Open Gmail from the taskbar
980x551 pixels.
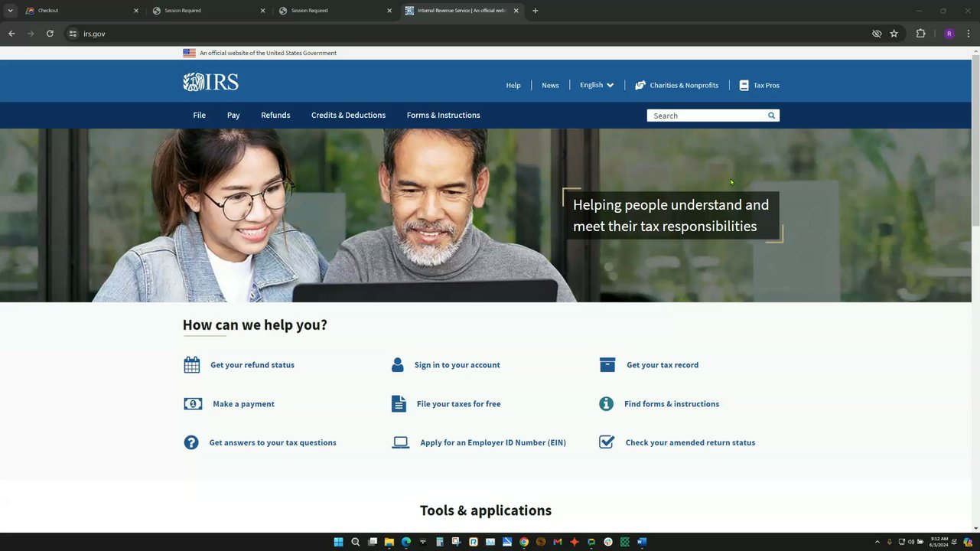(x=557, y=542)
